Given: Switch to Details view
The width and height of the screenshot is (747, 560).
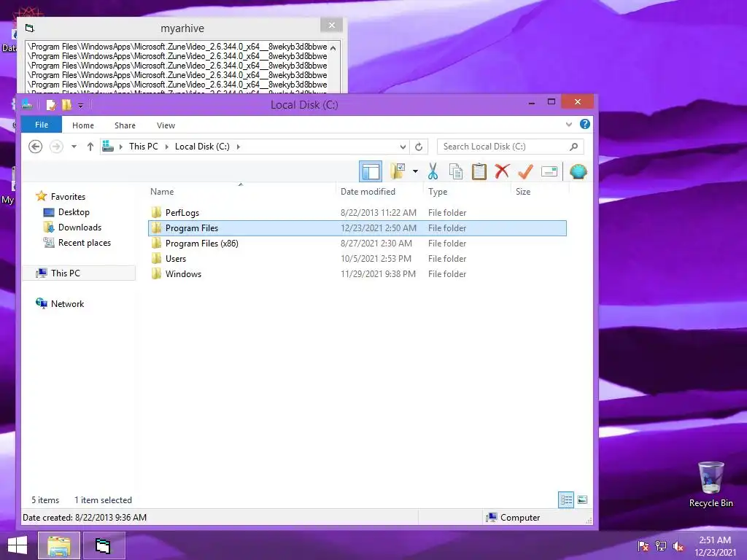Looking at the screenshot, I should 566,499.
